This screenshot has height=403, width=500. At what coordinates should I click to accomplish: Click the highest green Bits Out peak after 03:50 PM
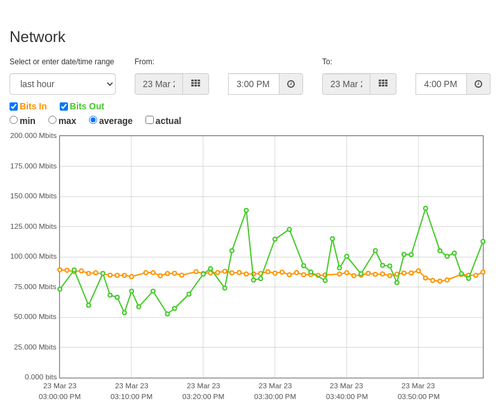click(425, 208)
